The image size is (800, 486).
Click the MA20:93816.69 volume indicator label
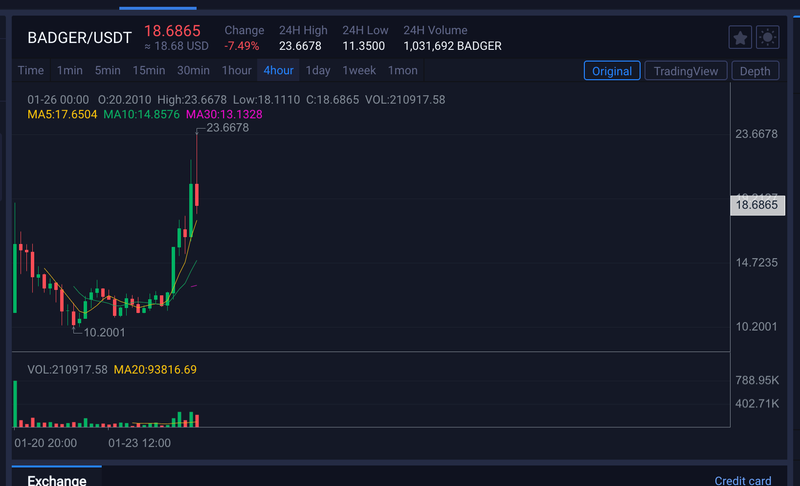[155, 370]
